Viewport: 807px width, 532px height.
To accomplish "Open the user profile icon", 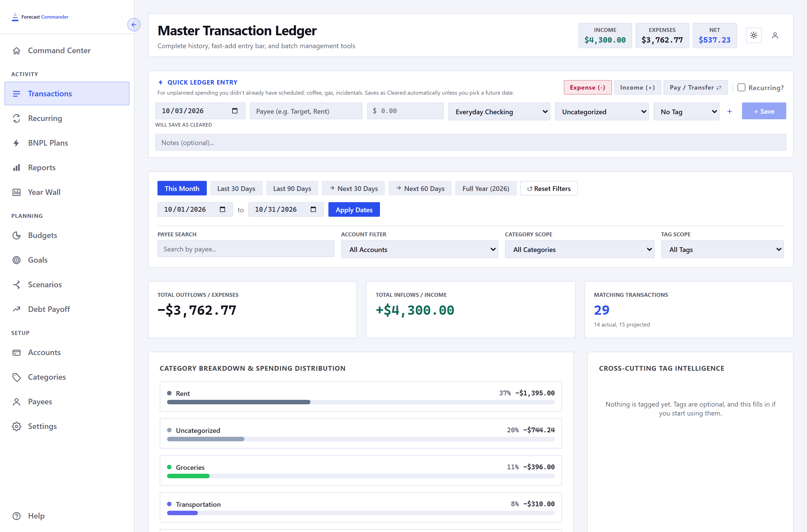I will click(775, 35).
